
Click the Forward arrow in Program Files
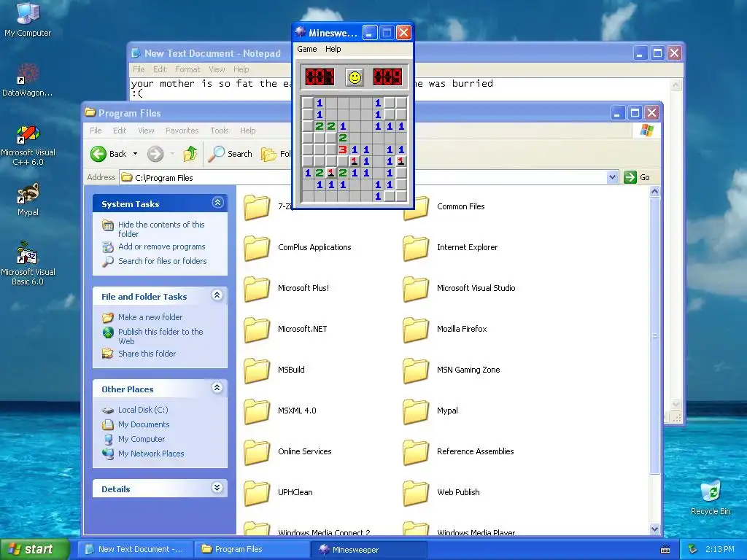155,154
